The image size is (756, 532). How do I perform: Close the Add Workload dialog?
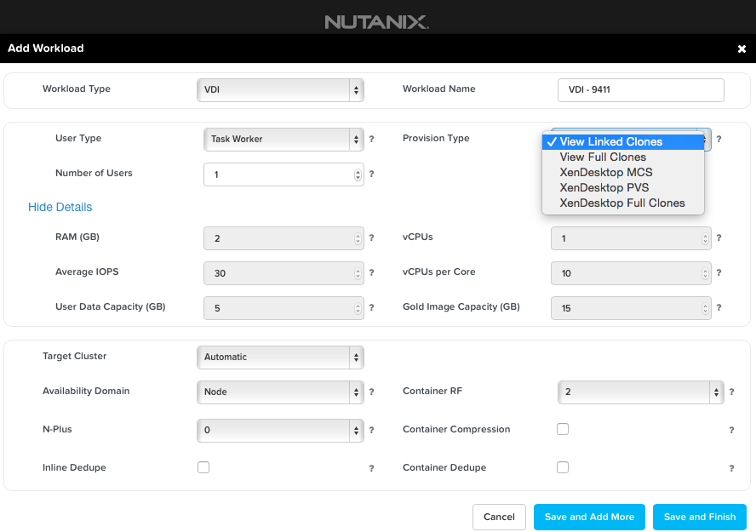pos(742,49)
